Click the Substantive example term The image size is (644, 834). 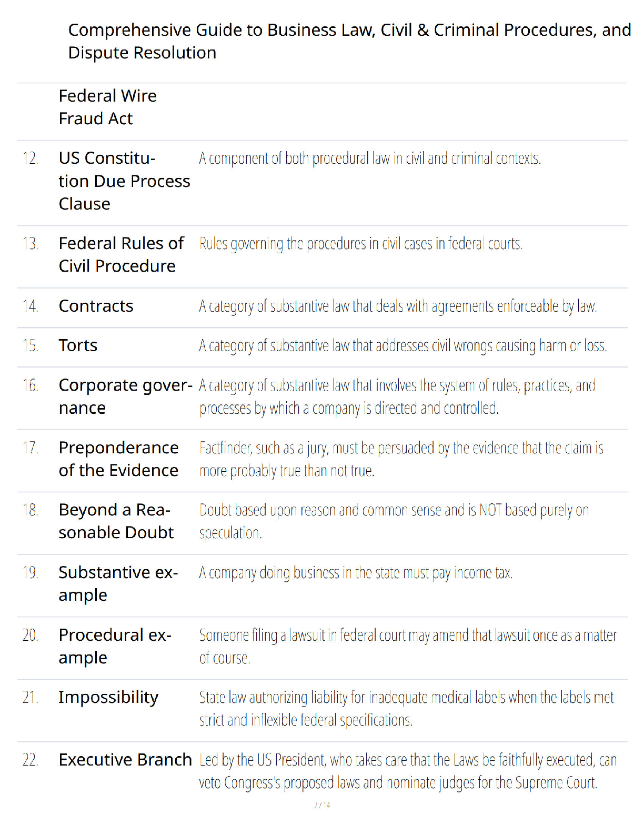coord(118,583)
